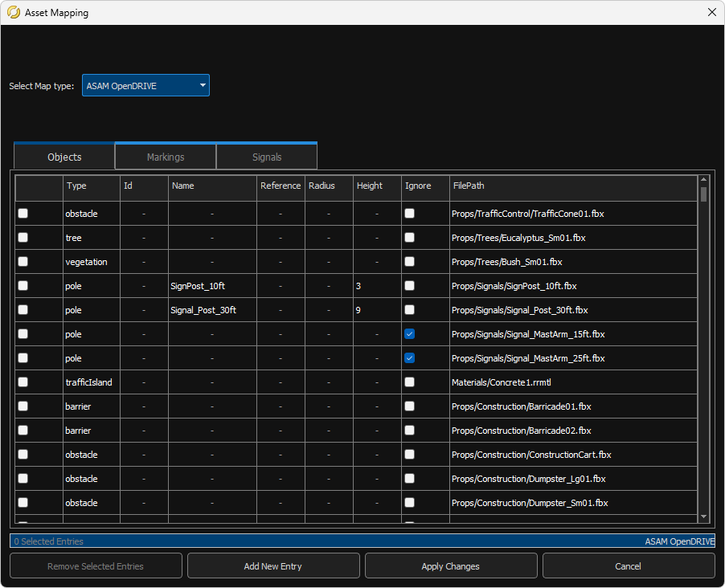Click the Remove Selected Entries button
Viewport: 725px width, 588px height.
click(95, 566)
